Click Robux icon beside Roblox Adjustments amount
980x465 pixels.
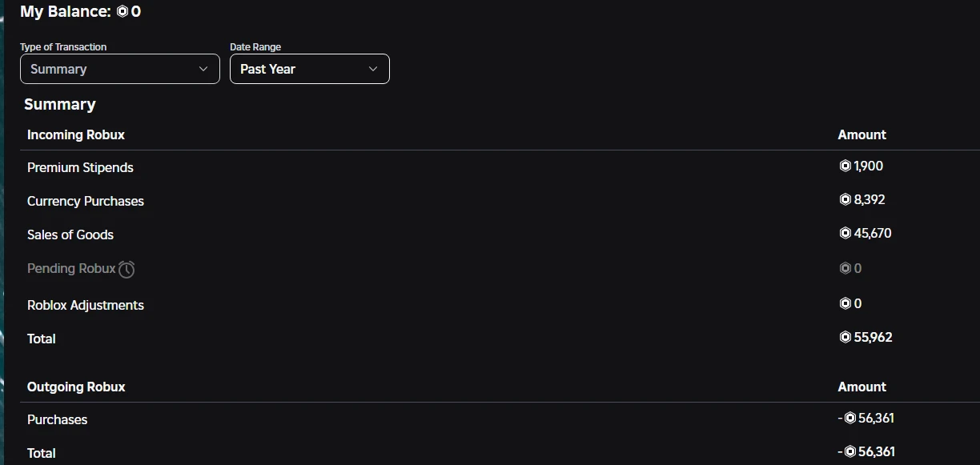845,303
